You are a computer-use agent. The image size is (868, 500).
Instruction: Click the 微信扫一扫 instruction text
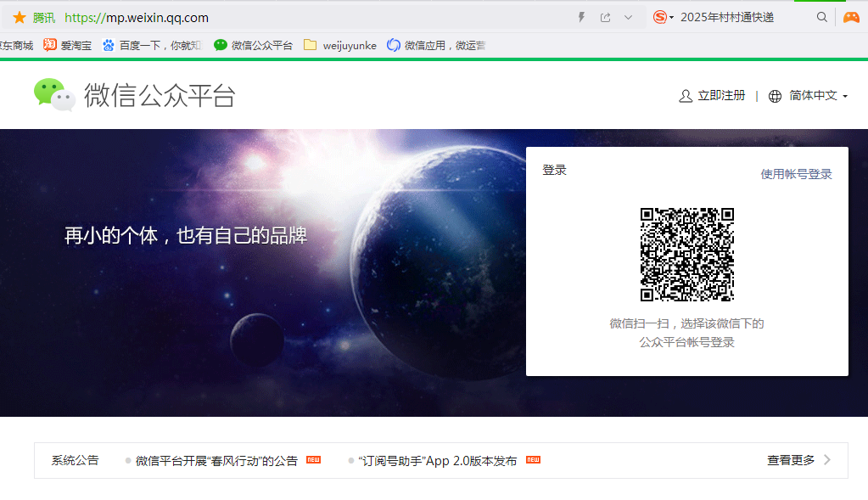pos(687,333)
